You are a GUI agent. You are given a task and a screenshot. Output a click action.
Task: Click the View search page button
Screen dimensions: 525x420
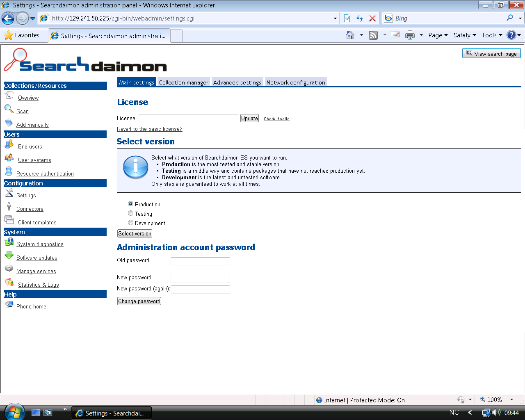coord(491,53)
